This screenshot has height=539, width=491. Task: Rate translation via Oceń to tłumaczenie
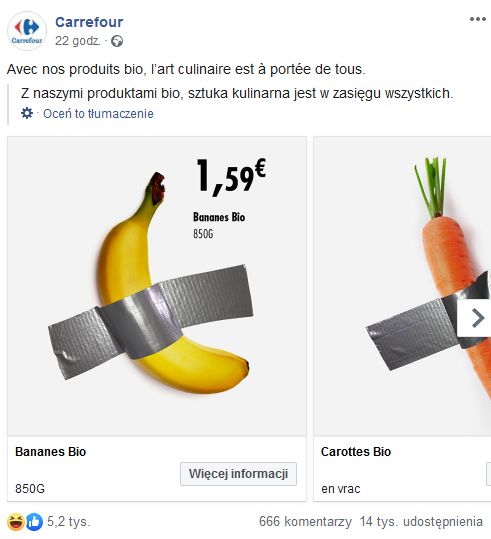(98, 113)
